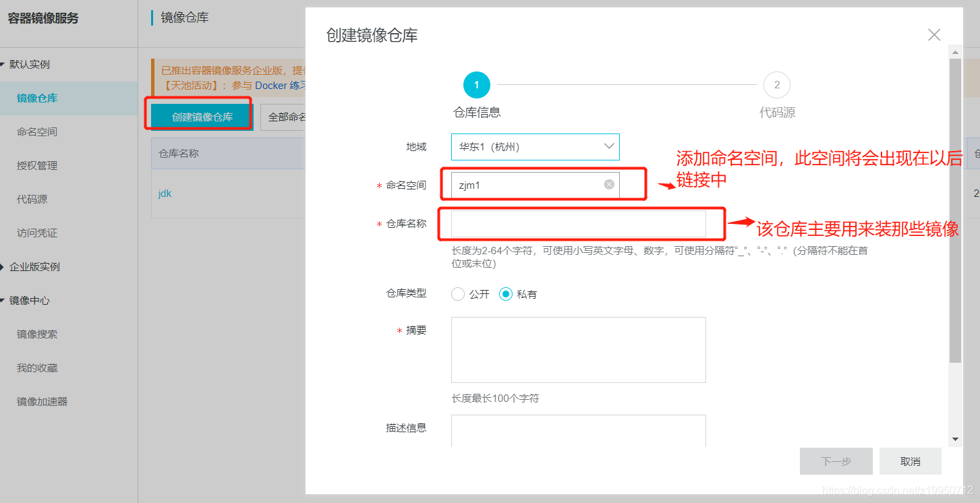The image size is (980, 503).
Task: Click the 仓库名称 table column header
Action: 178,153
